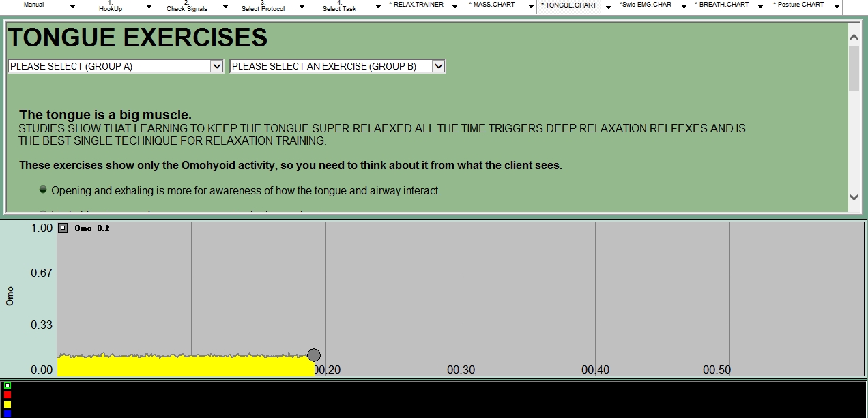Open the 1. HookUp step

click(111, 7)
